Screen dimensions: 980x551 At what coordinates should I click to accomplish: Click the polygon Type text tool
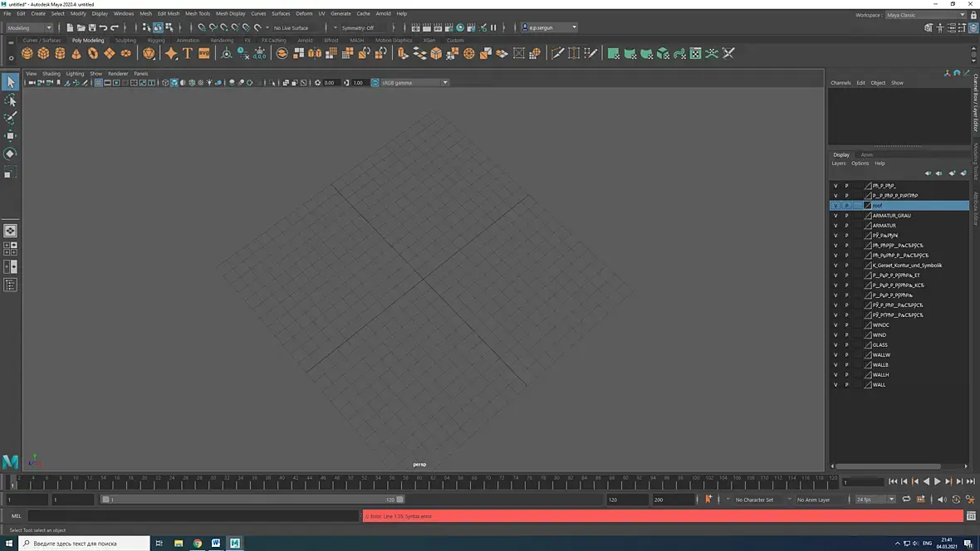pyautogui.click(x=188, y=54)
